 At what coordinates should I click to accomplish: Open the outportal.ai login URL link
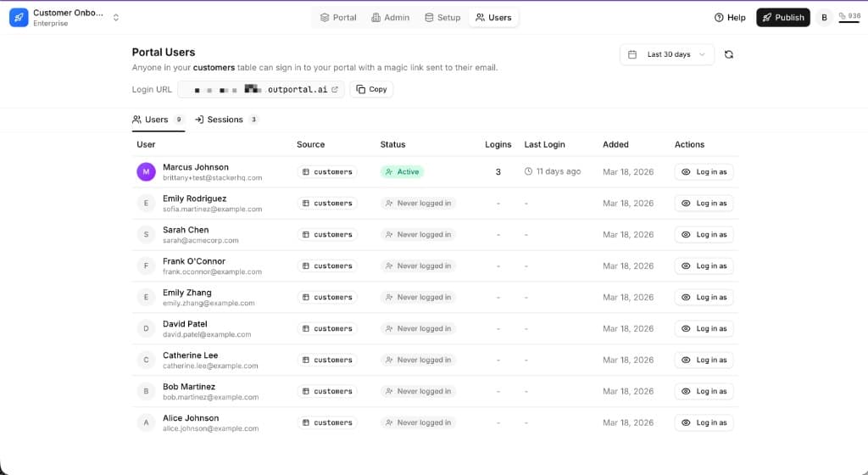(261, 89)
